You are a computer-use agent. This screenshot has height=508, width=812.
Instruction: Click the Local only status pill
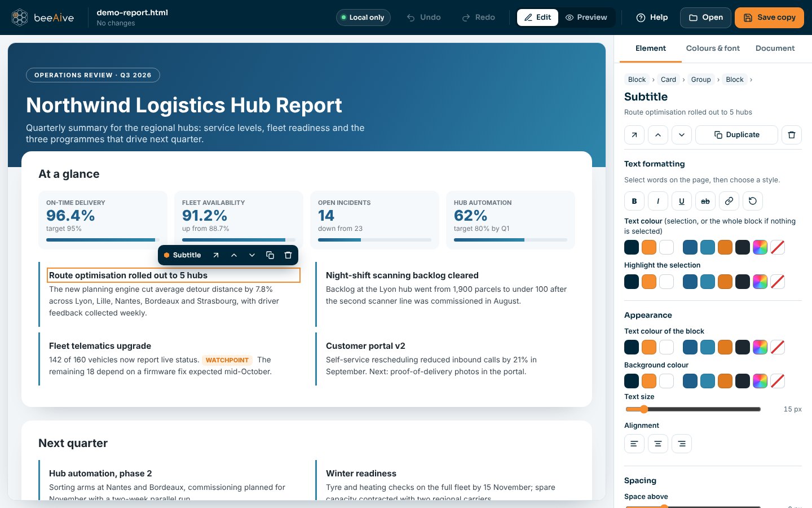coord(363,17)
